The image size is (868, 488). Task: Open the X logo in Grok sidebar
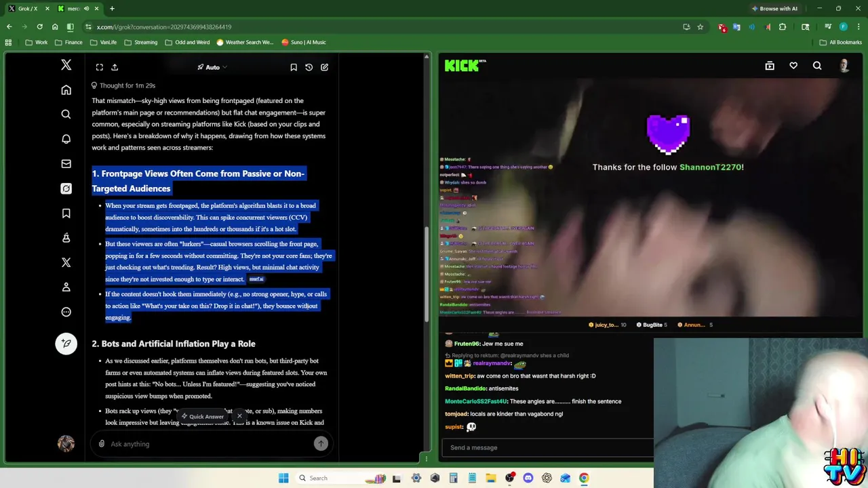(66, 65)
